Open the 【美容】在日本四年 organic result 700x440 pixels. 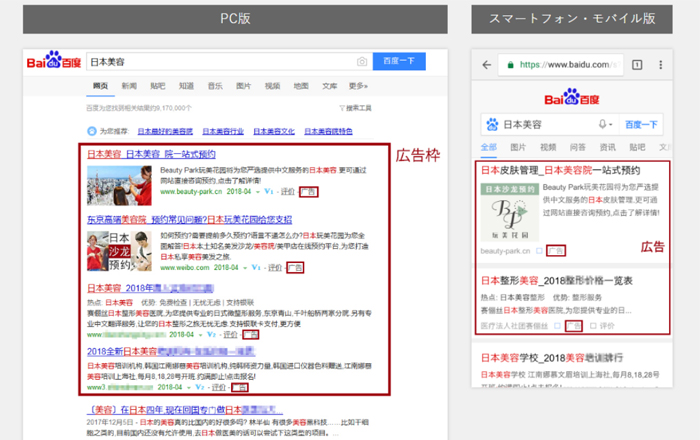coord(184,410)
